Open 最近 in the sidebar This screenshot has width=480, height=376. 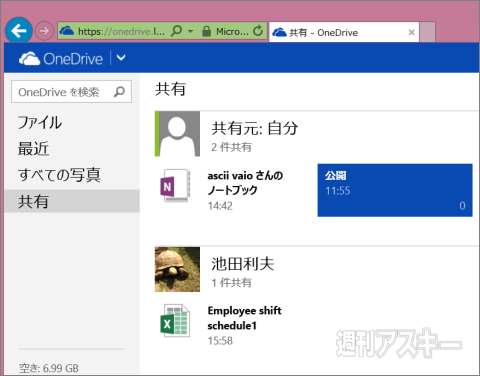coord(33,149)
